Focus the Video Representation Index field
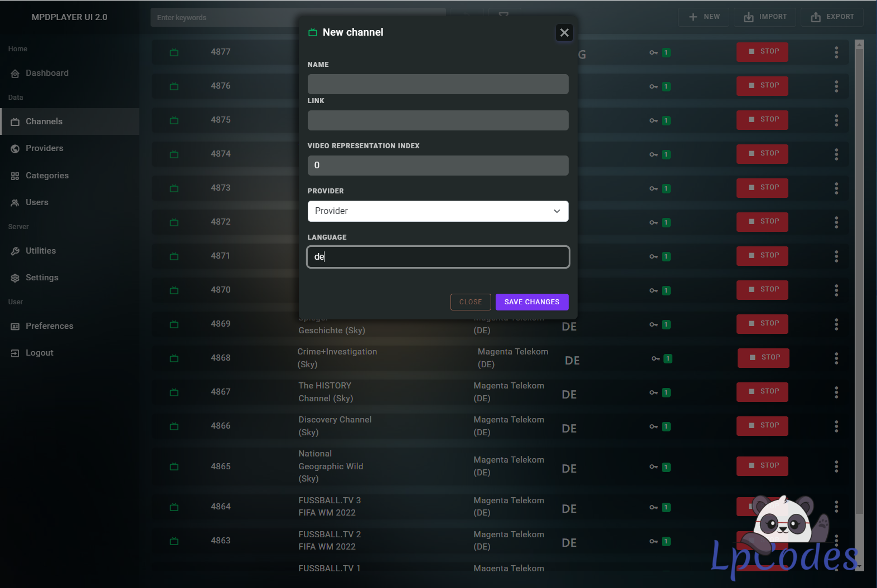The image size is (877, 588). tap(438, 166)
